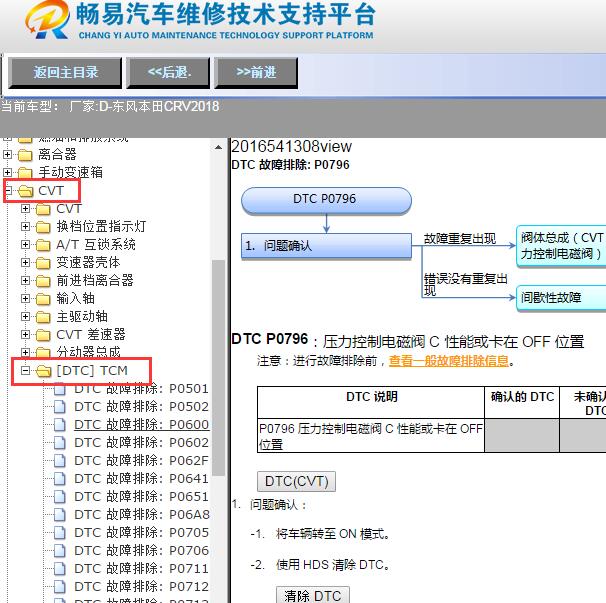Click 前进档离合器 folder icon
The height and width of the screenshot is (603, 606).
[x=43, y=281]
